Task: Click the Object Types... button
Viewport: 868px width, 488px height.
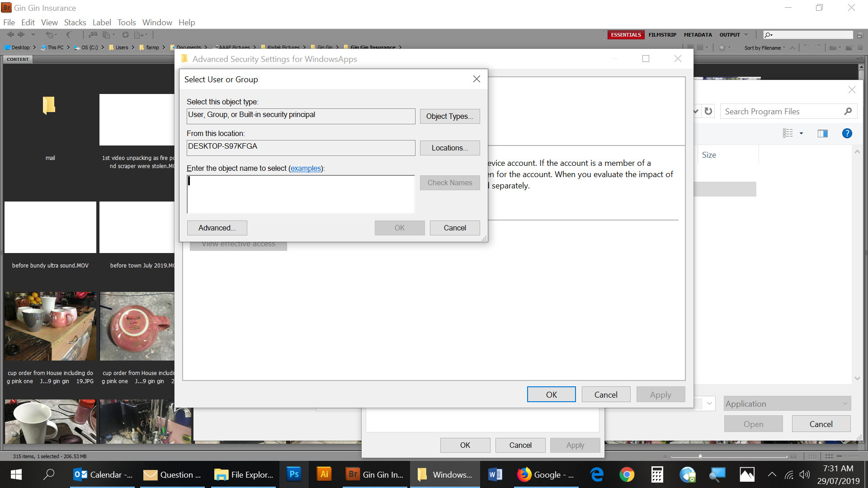Action: 449,116
